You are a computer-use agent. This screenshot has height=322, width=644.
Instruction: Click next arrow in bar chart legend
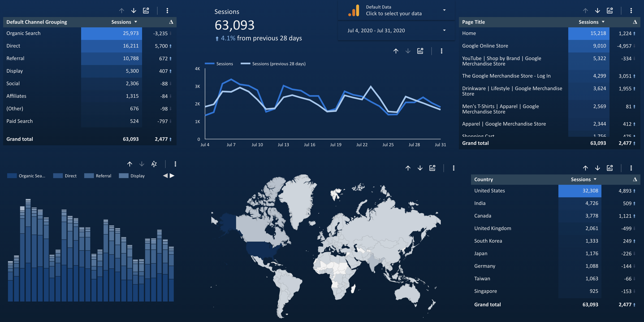(172, 176)
